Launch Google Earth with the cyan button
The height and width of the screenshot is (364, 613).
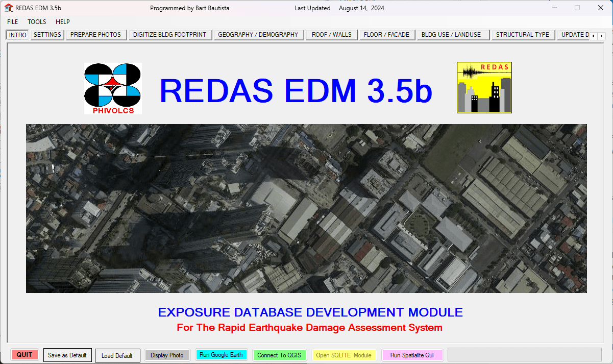[x=221, y=355]
